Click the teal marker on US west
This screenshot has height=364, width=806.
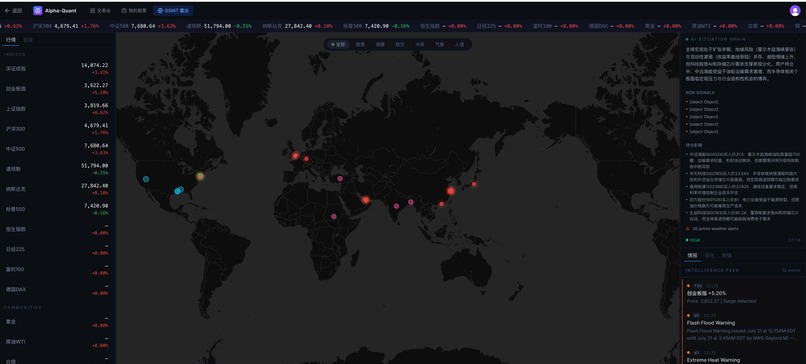click(x=146, y=179)
